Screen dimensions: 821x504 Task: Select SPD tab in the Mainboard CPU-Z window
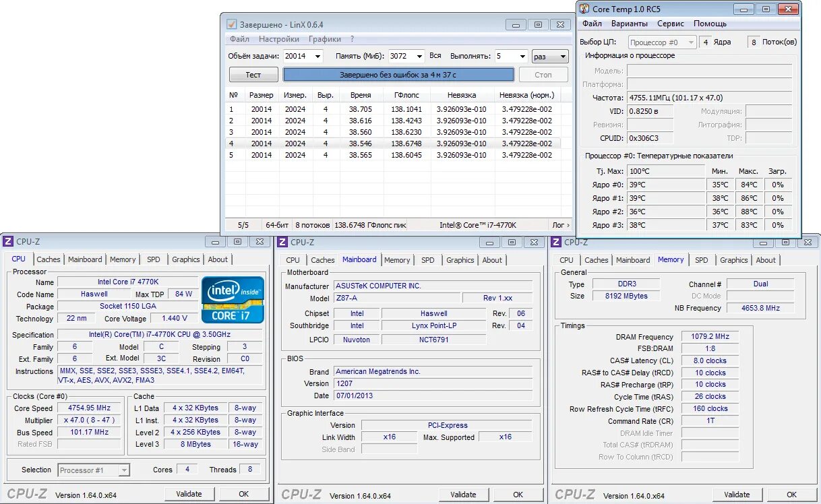428,260
